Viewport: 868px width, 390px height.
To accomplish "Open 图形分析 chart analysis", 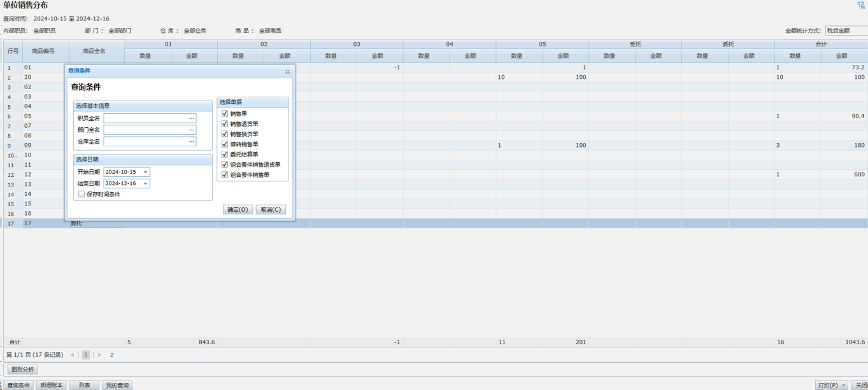I will click(23, 370).
